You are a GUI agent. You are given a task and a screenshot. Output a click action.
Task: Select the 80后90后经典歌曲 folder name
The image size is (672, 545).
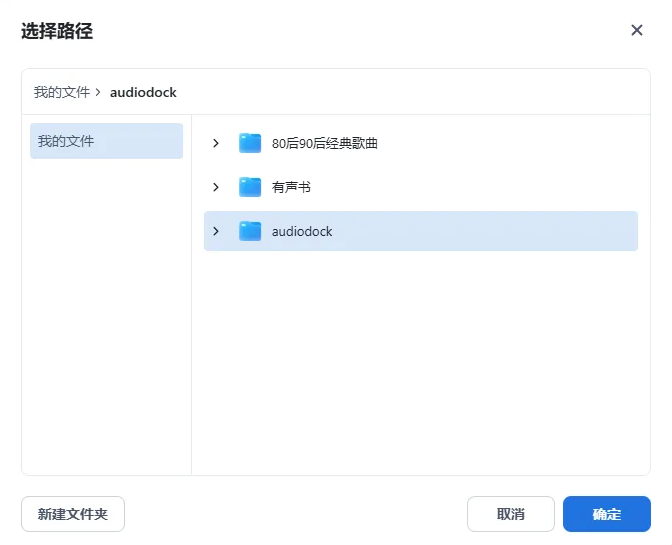point(325,143)
